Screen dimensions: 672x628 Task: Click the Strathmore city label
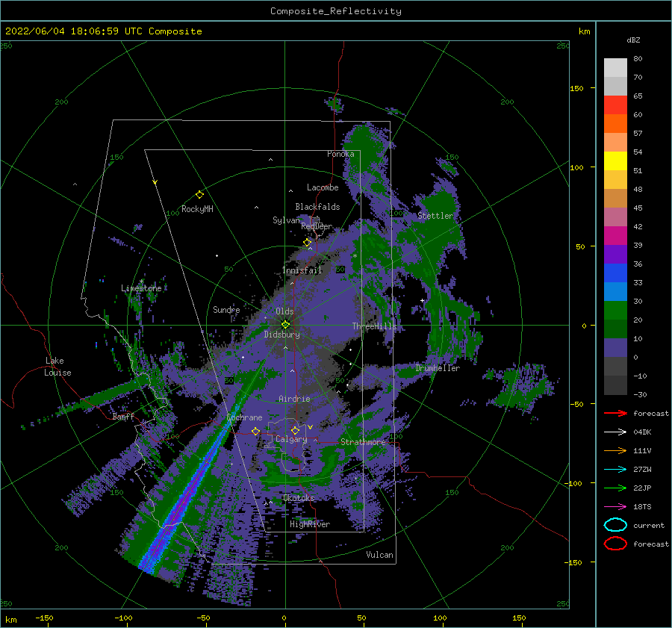[363, 442]
